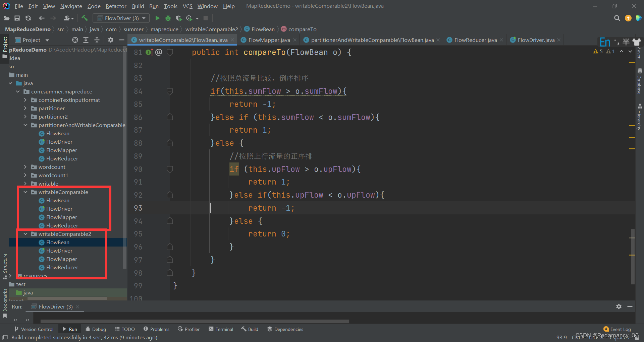This screenshot has height=342, width=644.
Task: Collapse the writableComparable2 package
Action: [x=25, y=234]
